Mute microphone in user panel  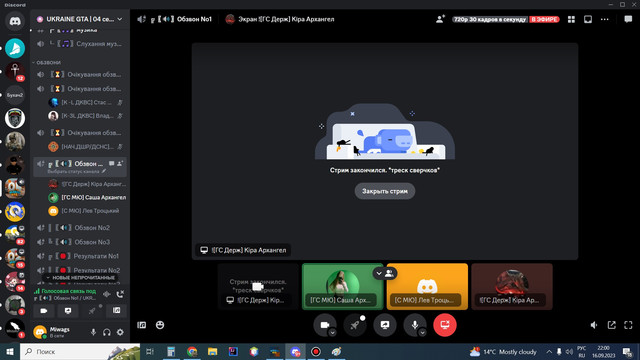(x=93, y=332)
